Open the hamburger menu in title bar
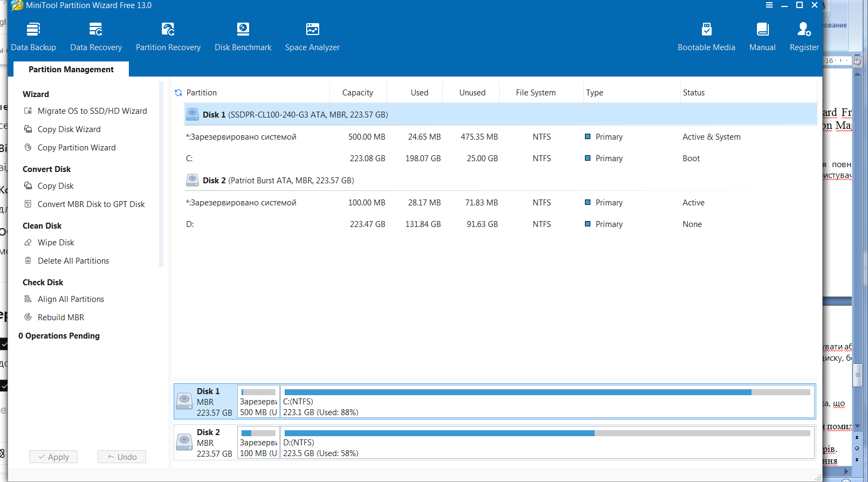 (x=769, y=5)
